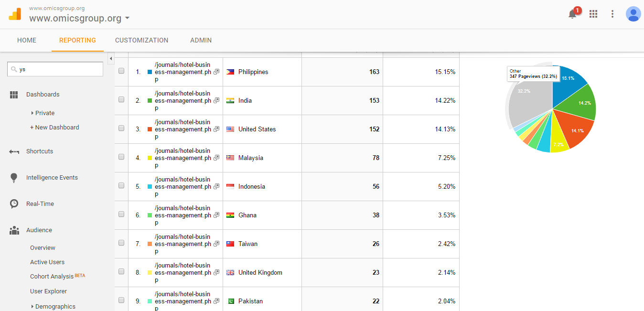Switch to the HOME tab
644x311 pixels.
tap(27, 40)
